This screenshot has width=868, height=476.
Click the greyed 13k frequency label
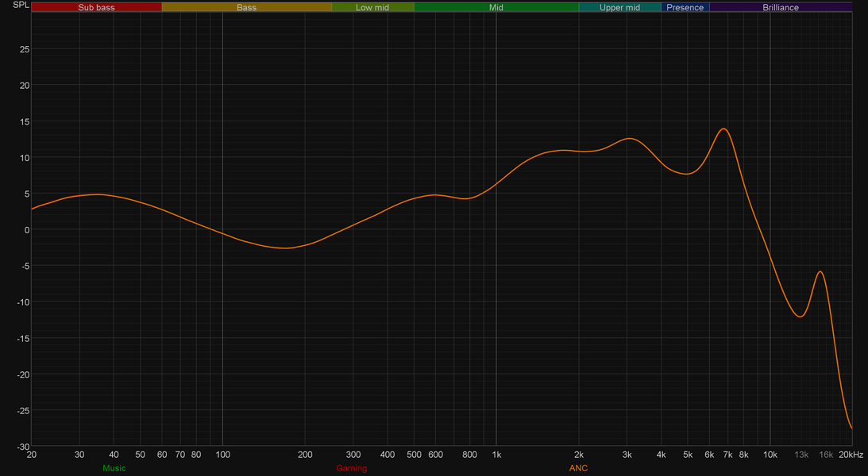click(x=801, y=455)
